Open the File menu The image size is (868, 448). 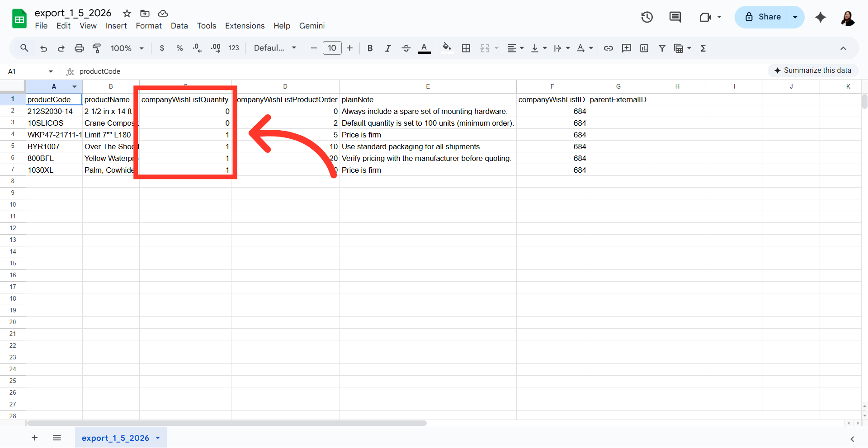(41, 26)
